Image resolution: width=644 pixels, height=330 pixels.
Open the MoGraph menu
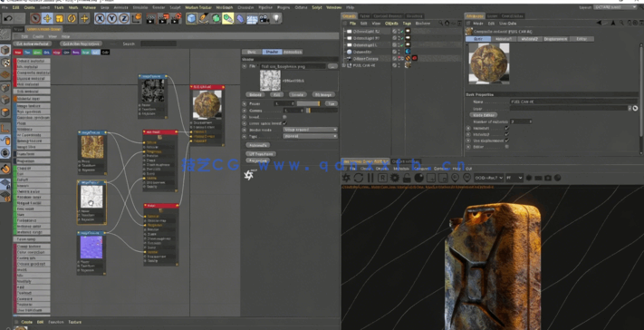point(225,7)
